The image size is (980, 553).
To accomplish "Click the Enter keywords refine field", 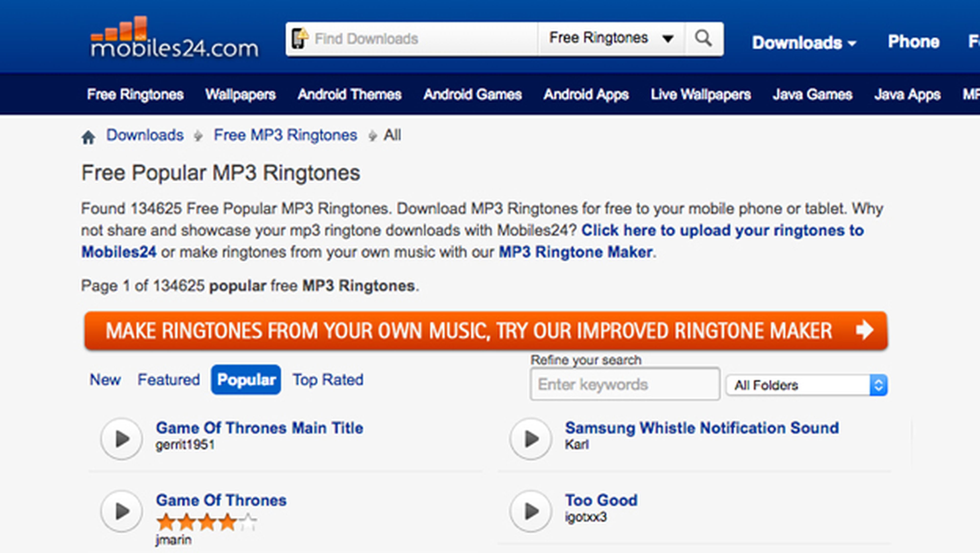I will tap(625, 384).
